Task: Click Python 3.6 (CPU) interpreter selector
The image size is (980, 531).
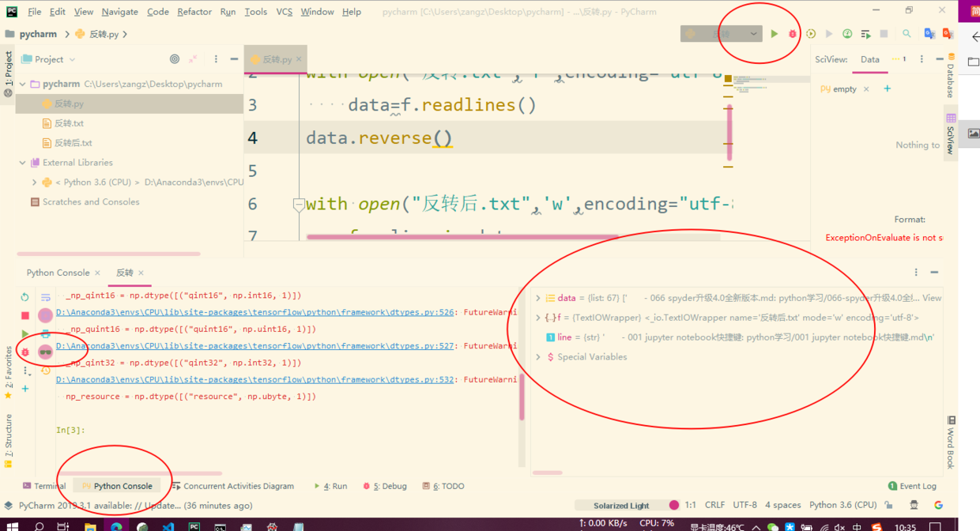Action: (843, 505)
